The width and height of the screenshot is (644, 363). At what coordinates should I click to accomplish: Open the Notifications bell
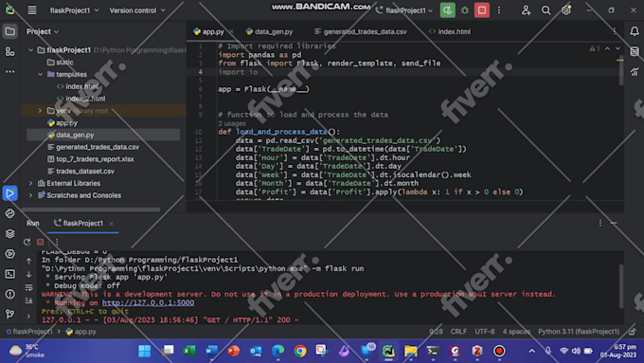[x=635, y=31]
